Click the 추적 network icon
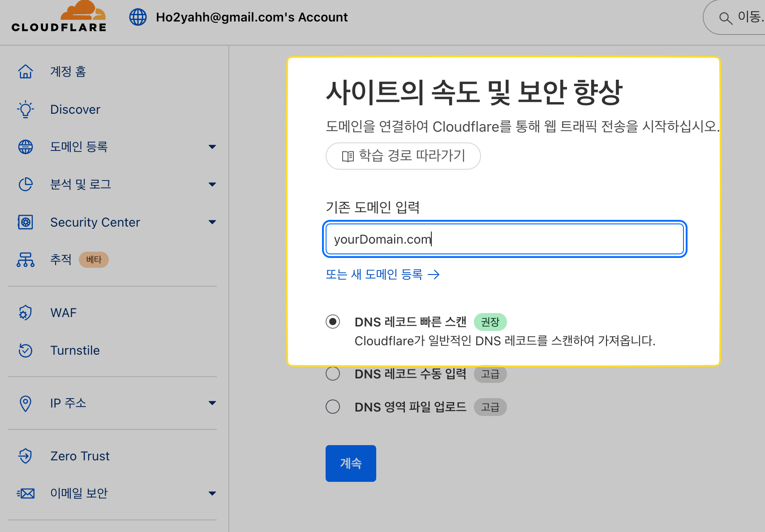Viewport: 765px width, 532px height. pos(26,260)
